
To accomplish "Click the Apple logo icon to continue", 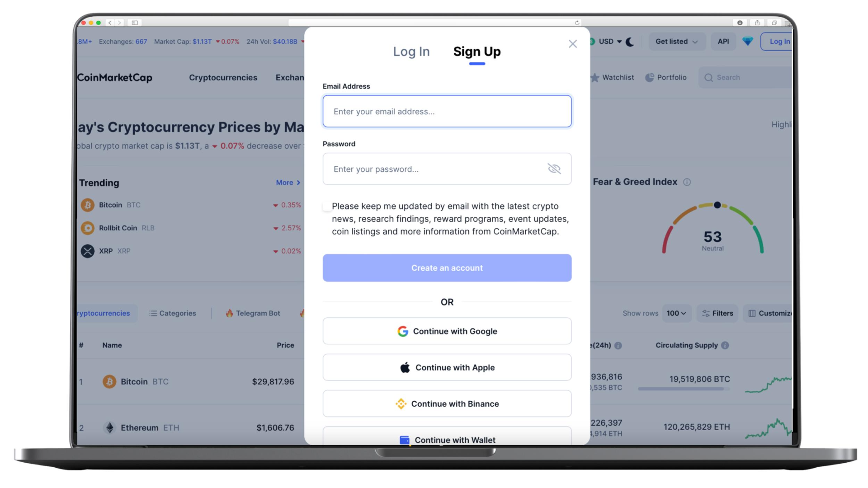I will [x=405, y=368].
